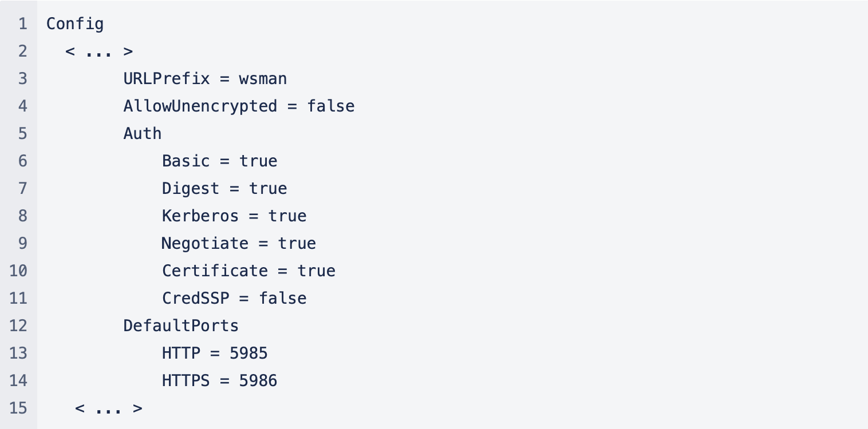Click the Config text on line 1
The height and width of the screenshot is (429, 868).
[x=75, y=24]
